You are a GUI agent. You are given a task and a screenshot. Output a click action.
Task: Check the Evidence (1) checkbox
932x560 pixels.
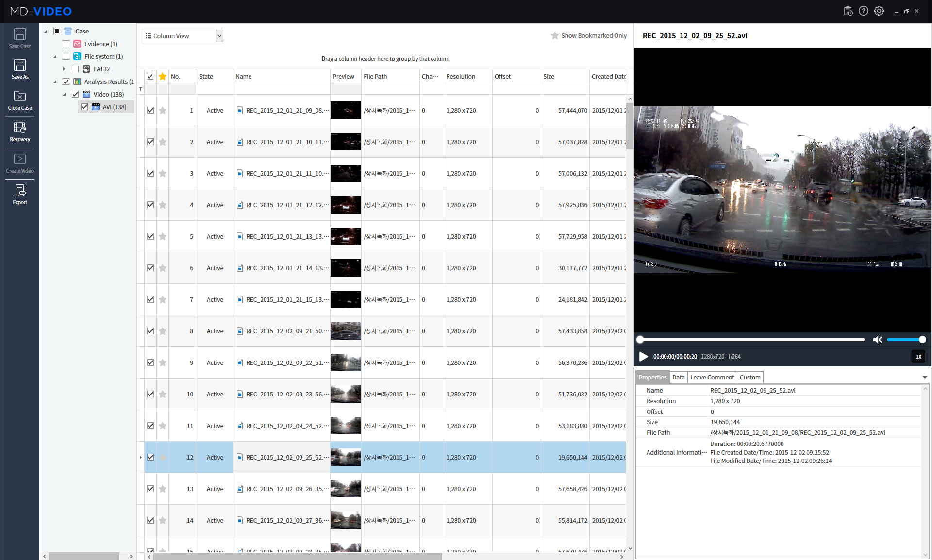coord(67,44)
